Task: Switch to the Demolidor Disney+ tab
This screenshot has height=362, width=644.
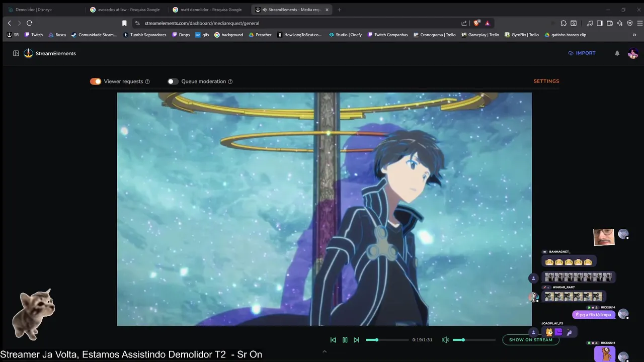Action: [43, 10]
